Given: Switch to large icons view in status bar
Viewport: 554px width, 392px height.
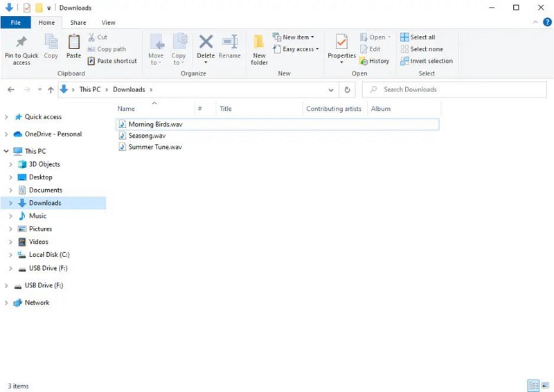Looking at the screenshot, I should [x=545, y=386].
